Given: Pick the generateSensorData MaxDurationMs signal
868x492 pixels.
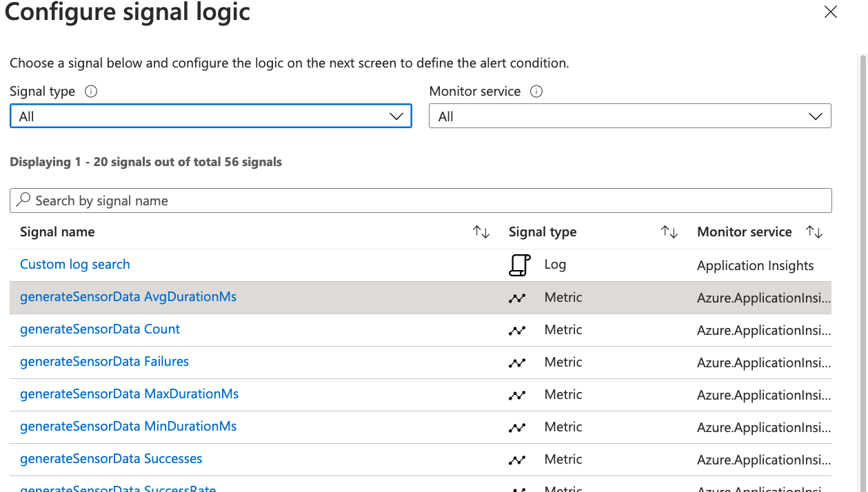Looking at the screenshot, I should click(x=129, y=394).
